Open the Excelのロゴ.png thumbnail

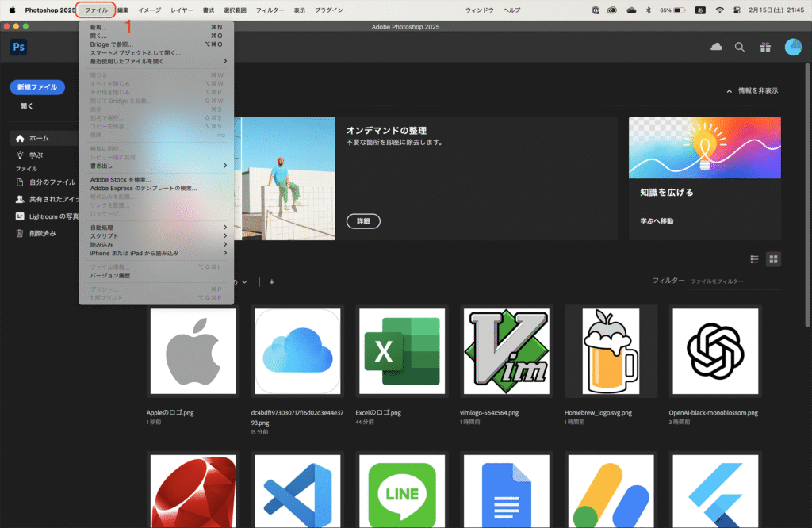402,351
